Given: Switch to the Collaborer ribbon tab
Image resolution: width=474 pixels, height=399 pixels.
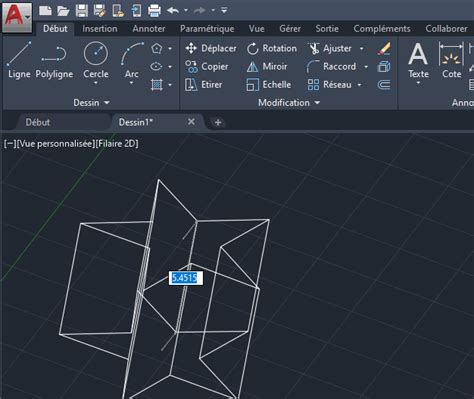Looking at the screenshot, I should tap(446, 29).
